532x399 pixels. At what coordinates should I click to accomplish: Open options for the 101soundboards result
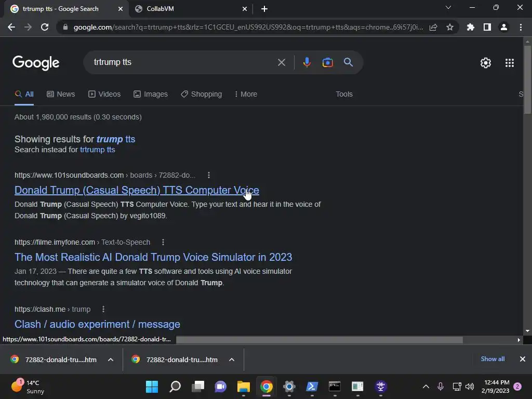click(x=209, y=175)
